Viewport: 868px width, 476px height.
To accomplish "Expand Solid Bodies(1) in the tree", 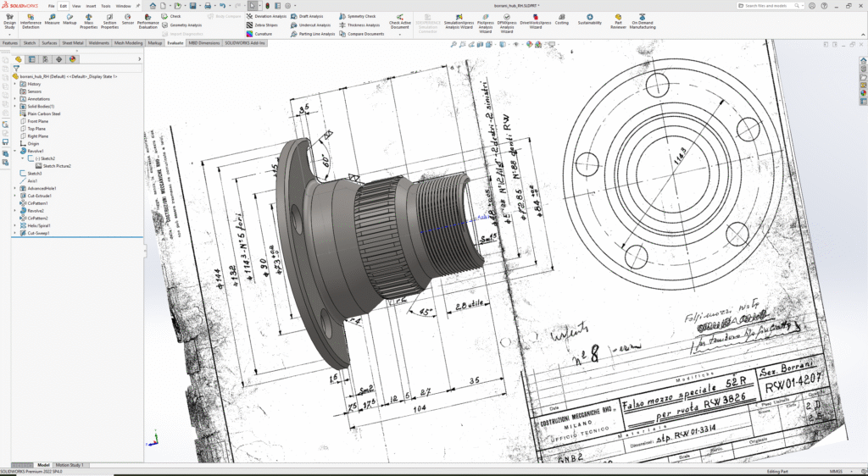I will [15, 106].
